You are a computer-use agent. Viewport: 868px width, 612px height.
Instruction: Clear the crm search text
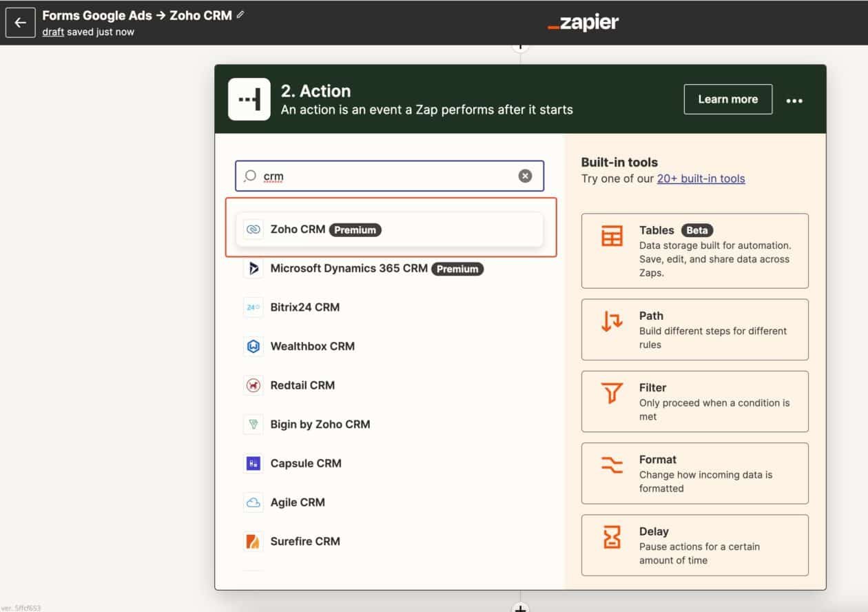click(525, 176)
